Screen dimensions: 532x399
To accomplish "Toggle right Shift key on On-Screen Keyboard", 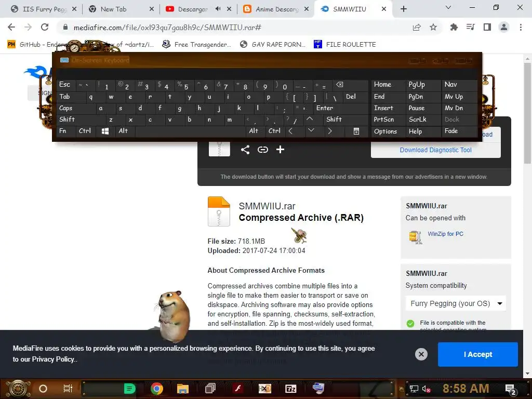I will pos(345,119).
